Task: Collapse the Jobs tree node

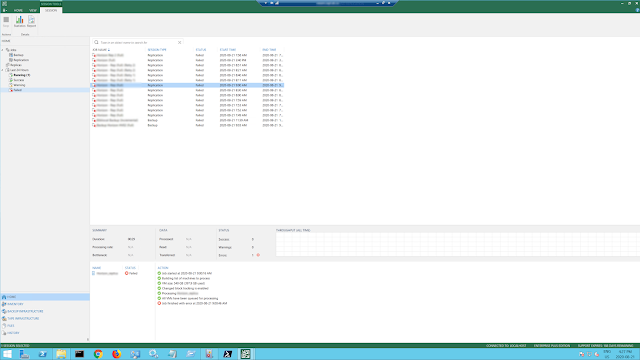Action: (2, 50)
